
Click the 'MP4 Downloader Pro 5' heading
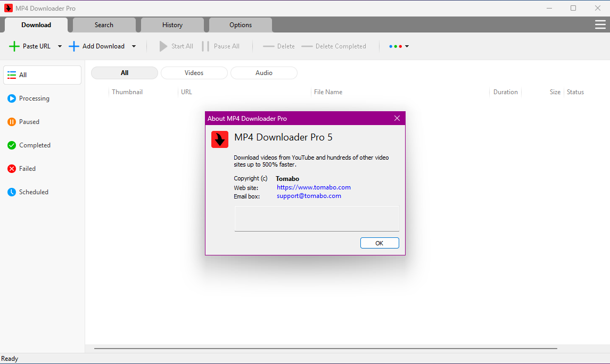pyautogui.click(x=283, y=137)
